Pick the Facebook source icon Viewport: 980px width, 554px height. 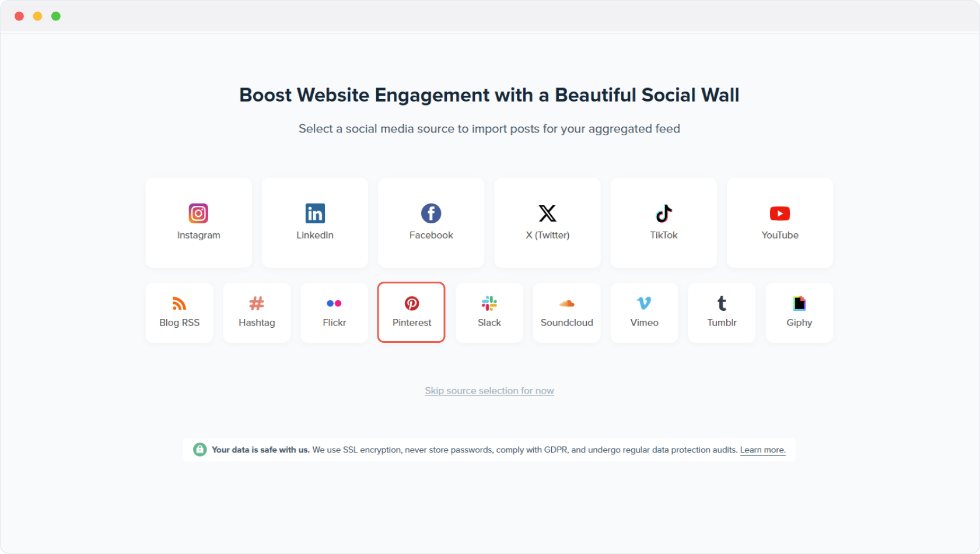[x=431, y=213]
